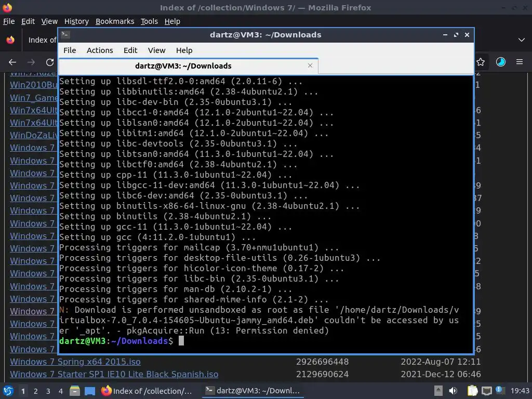Open Windows 7 Starter SP1 IE10 Lite link

pos(114,374)
